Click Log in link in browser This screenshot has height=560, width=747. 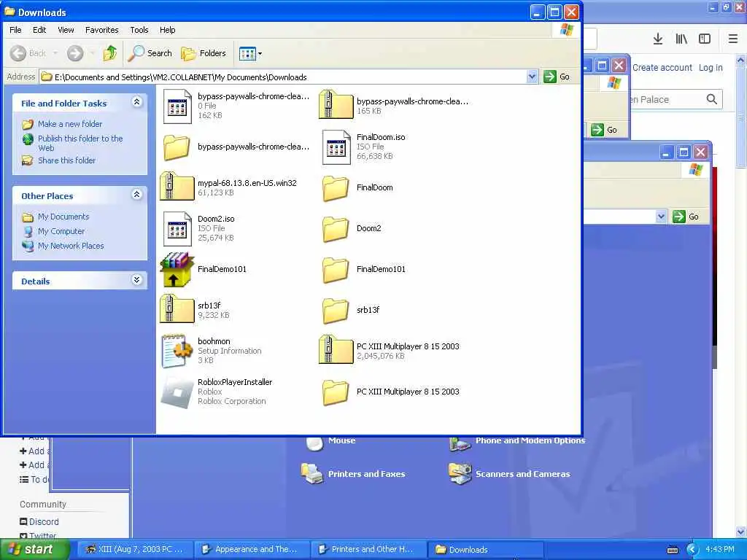(x=711, y=68)
